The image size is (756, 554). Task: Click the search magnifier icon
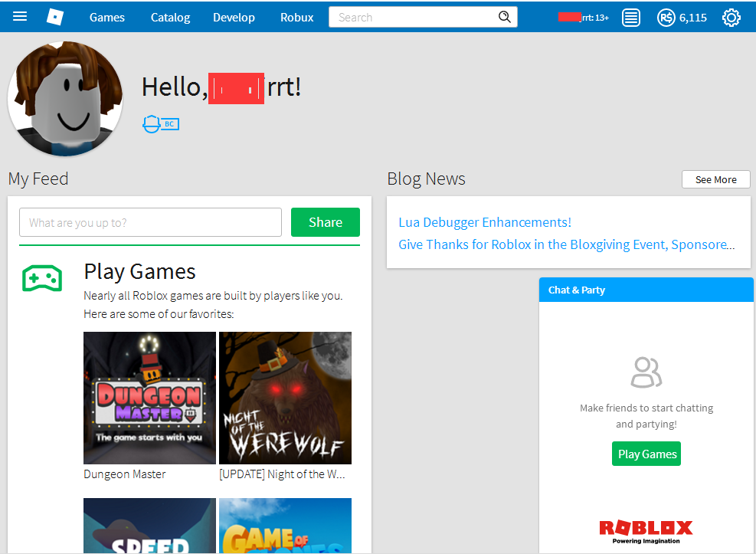[x=504, y=17]
